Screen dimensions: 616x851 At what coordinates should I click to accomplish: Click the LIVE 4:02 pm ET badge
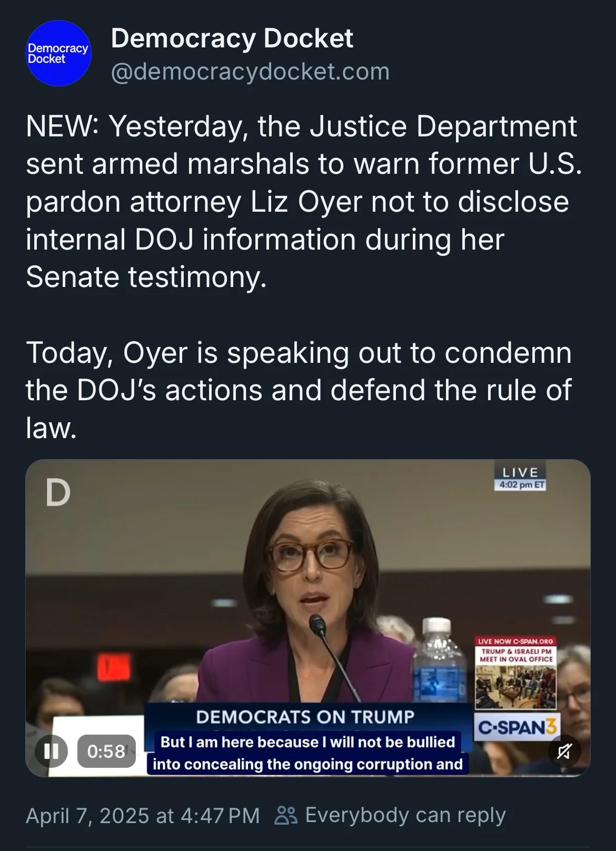click(x=520, y=477)
